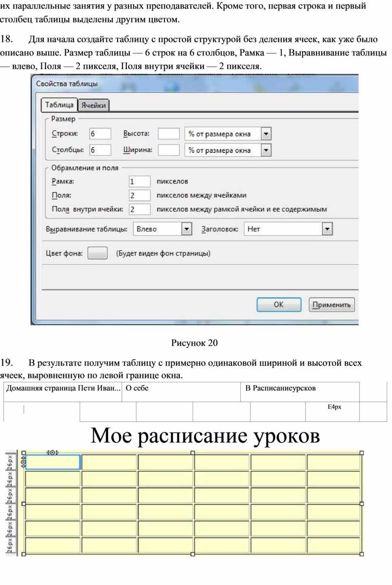
Task: Select the Таблица tab
Action: [x=59, y=104]
